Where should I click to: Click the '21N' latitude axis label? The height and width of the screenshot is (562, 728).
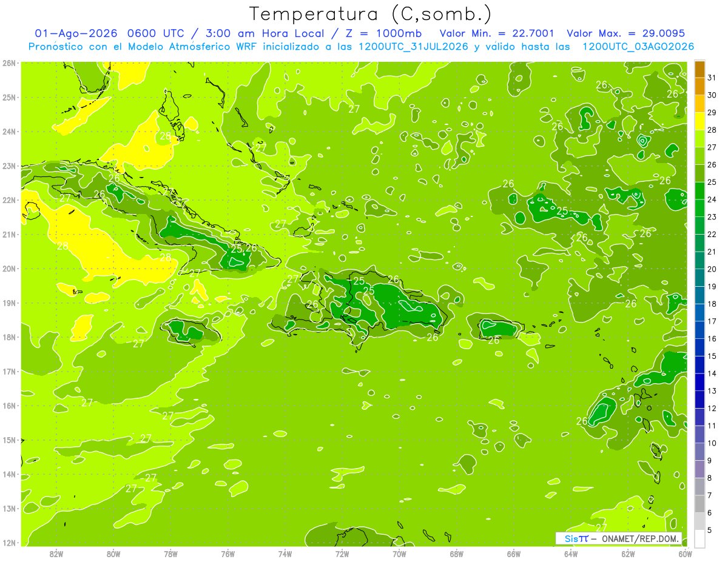click(x=8, y=234)
